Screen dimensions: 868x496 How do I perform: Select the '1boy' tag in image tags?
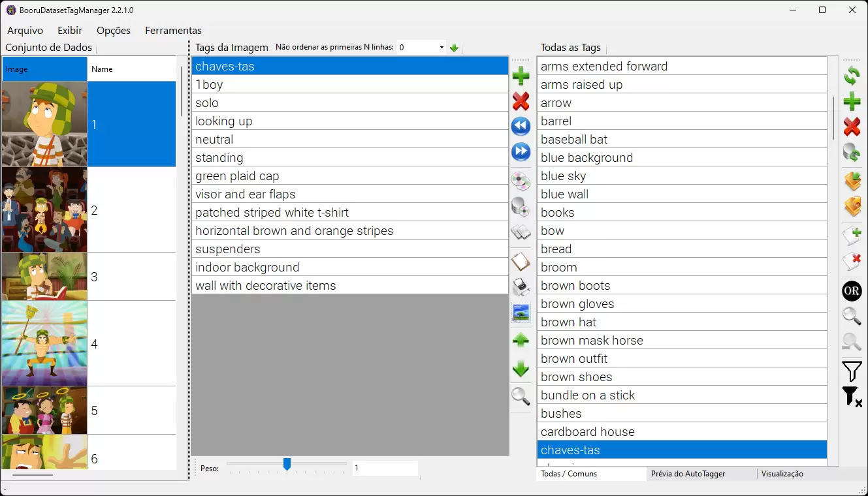[350, 84]
